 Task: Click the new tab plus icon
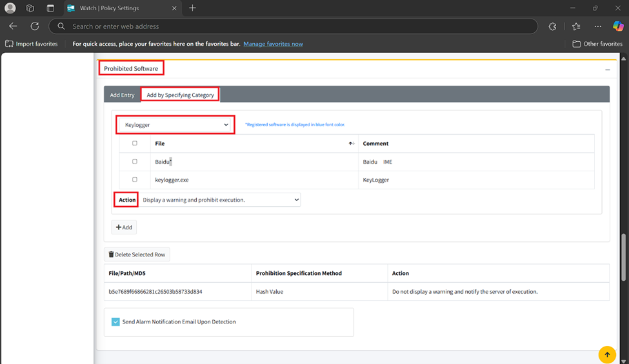point(192,8)
